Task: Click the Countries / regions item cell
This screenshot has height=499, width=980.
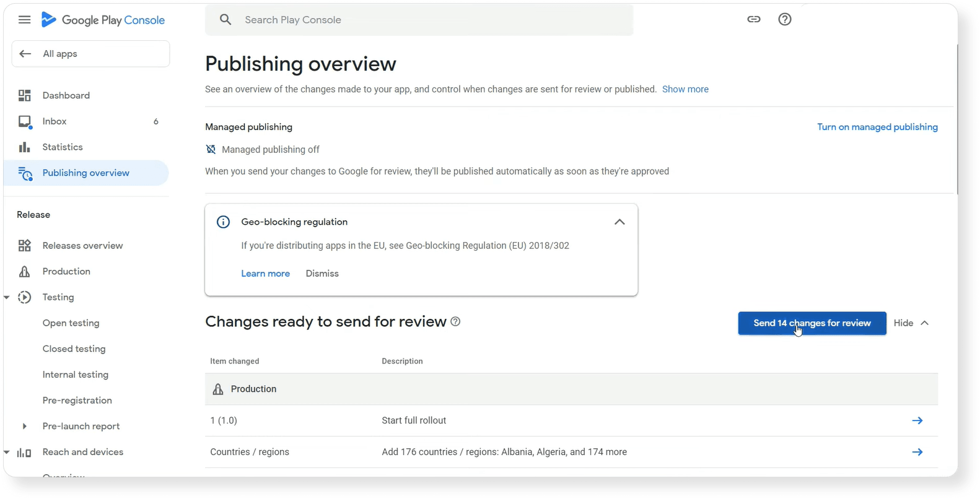Action: pos(250,452)
